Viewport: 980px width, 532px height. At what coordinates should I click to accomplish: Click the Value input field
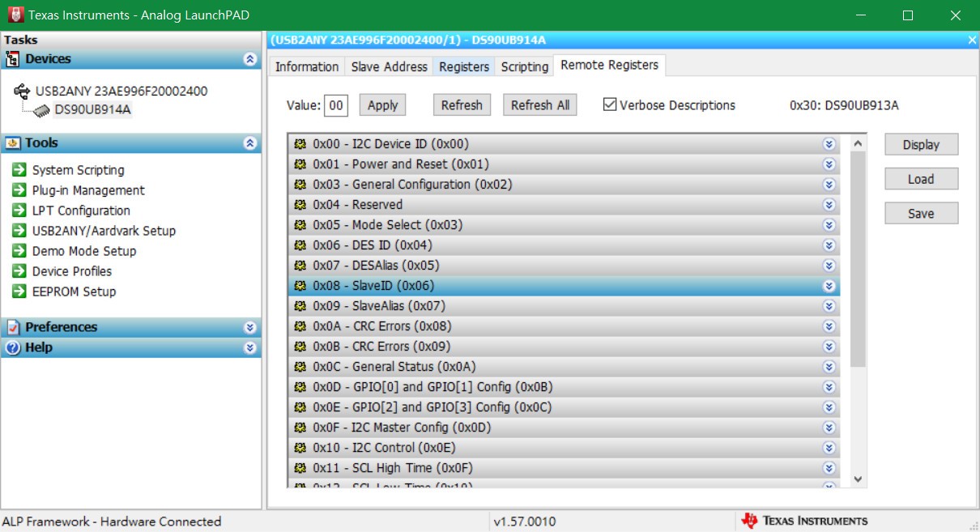click(x=336, y=105)
